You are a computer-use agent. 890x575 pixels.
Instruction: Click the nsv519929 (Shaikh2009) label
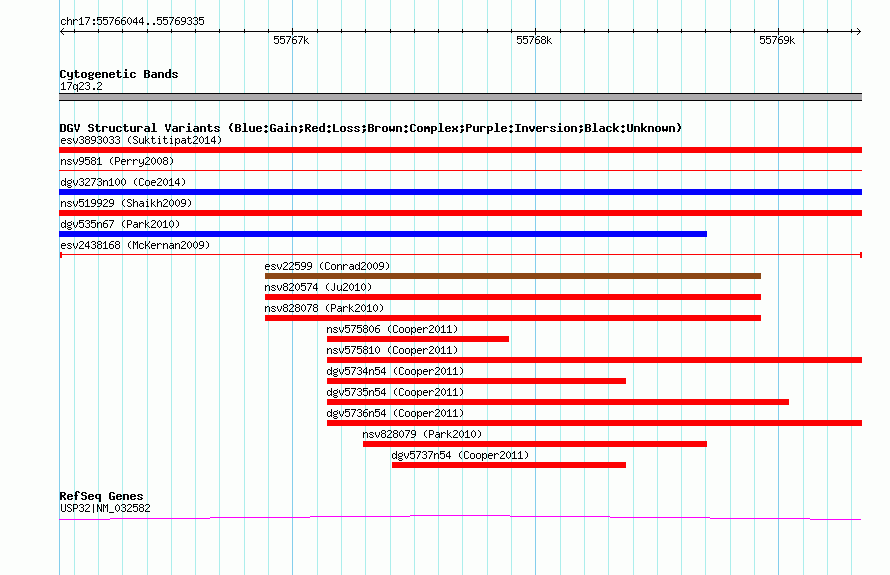[x=126, y=203]
